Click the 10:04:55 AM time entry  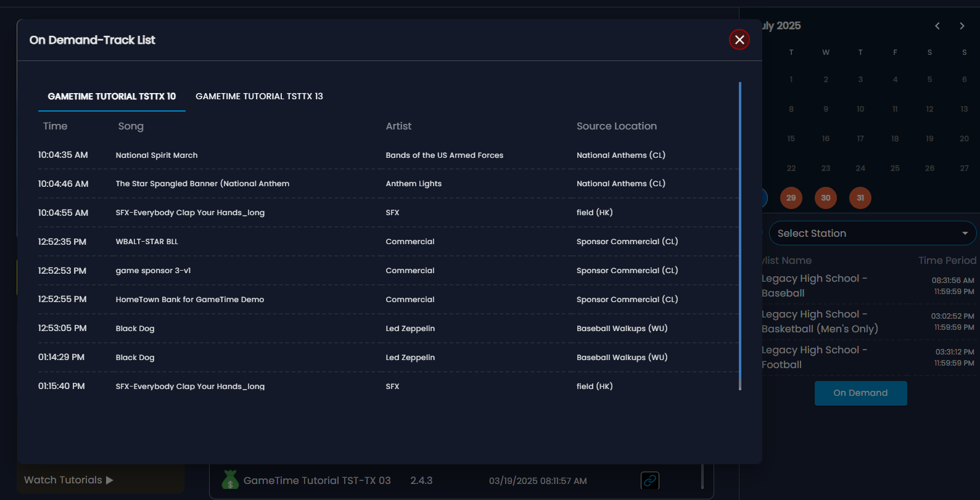(x=63, y=213)
